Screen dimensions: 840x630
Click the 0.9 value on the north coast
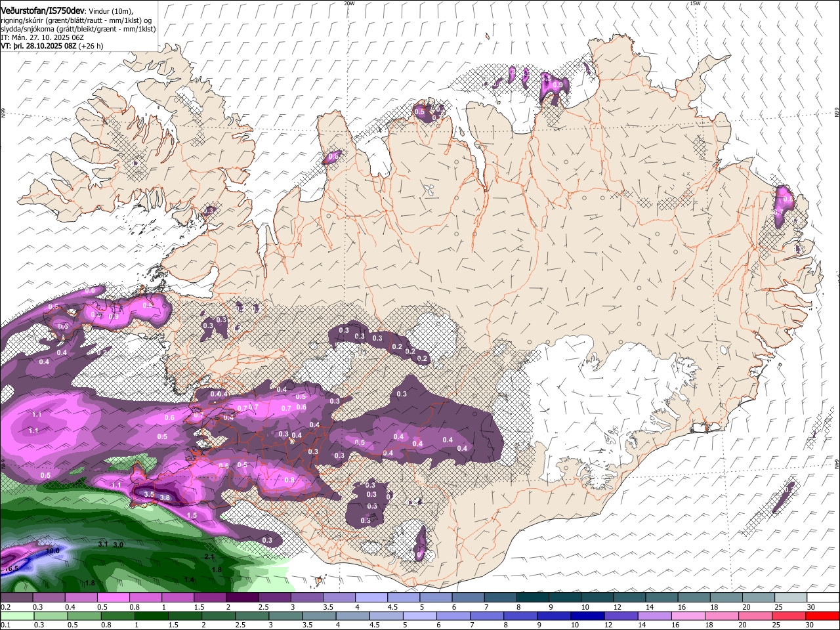coord(558,85)
